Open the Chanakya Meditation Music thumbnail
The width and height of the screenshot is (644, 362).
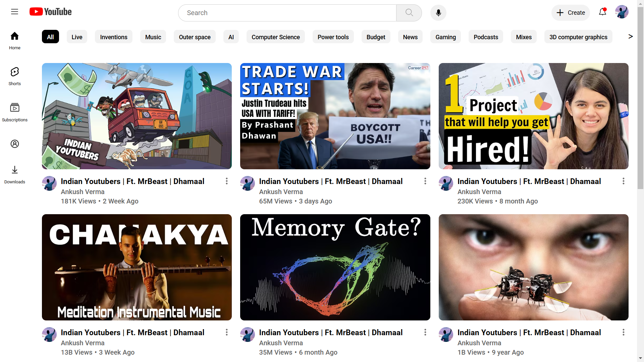[x=137, y=267]
